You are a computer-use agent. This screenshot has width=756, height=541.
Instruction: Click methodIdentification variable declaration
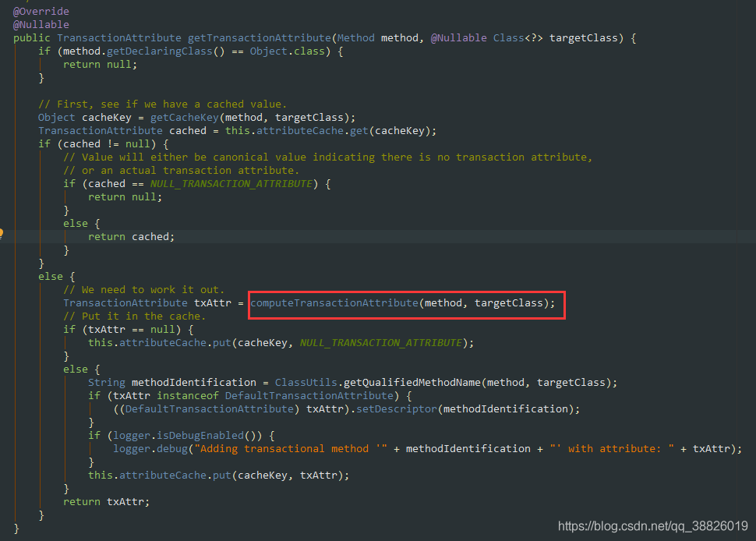pyautogui.click(x=194, y=383)
